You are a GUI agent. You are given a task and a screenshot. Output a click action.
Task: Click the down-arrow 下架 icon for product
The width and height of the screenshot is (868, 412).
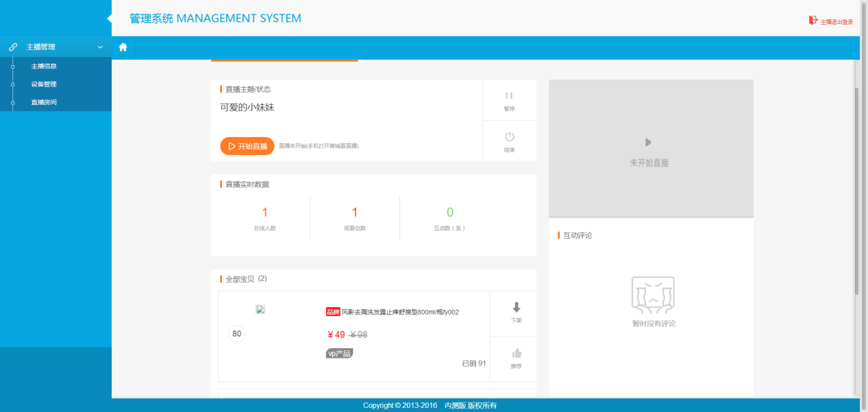tap(517, 308)
